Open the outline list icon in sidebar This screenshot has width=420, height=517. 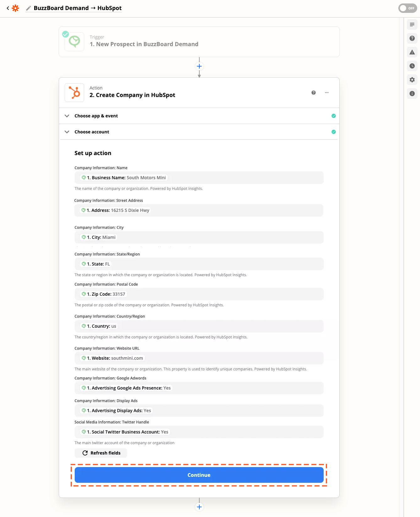tap(412, 24)
